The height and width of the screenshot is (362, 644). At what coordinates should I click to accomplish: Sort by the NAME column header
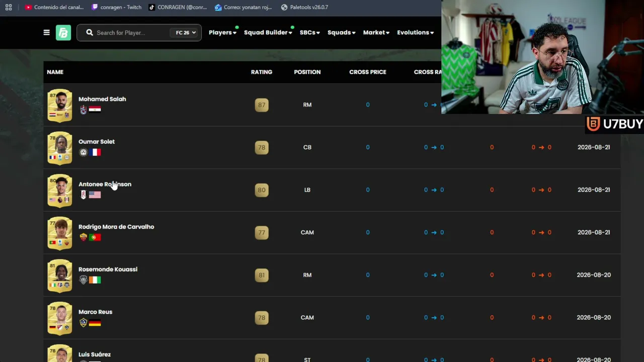55,72
